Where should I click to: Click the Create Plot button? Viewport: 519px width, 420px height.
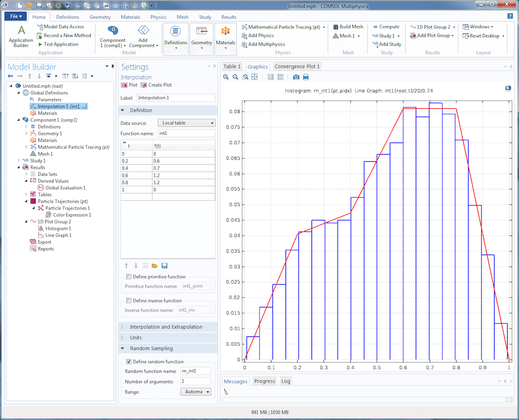coord(156,85)
